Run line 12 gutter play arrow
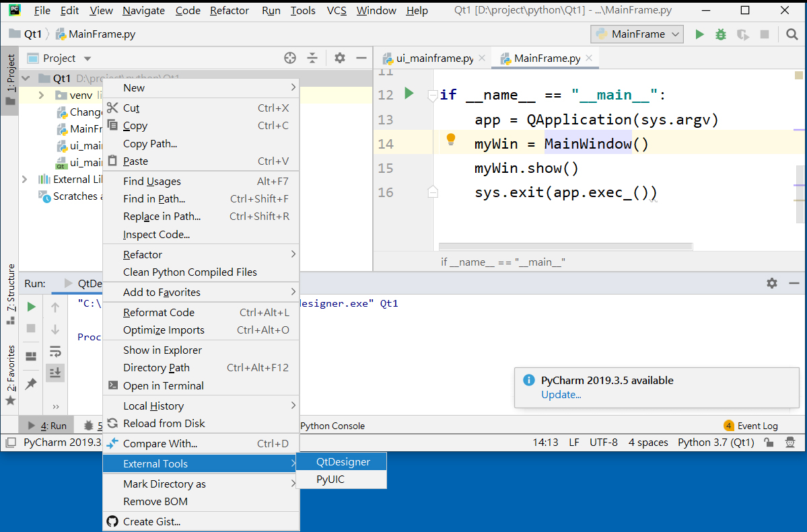The height and width of the screenshot is (532, 807). 409,93
